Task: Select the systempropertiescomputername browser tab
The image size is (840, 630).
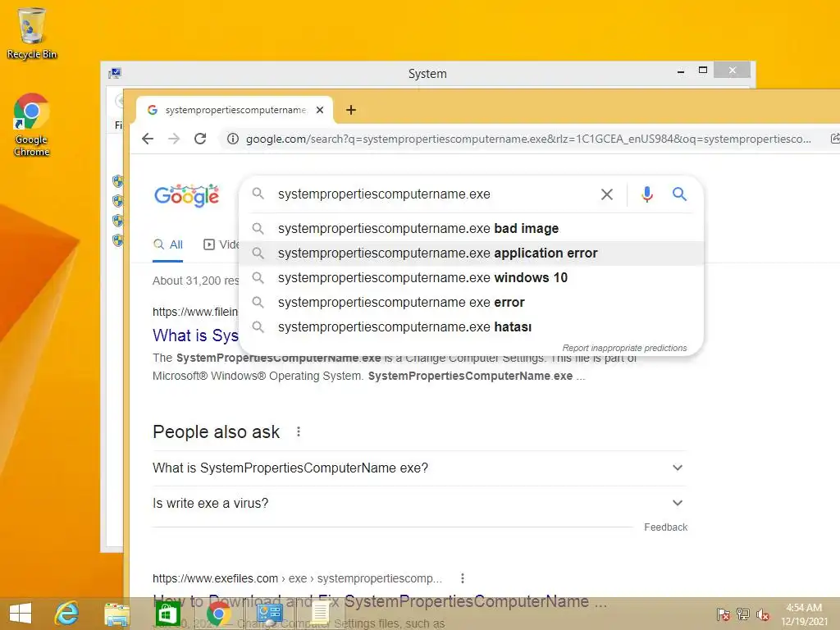Action: pos(235,110)
